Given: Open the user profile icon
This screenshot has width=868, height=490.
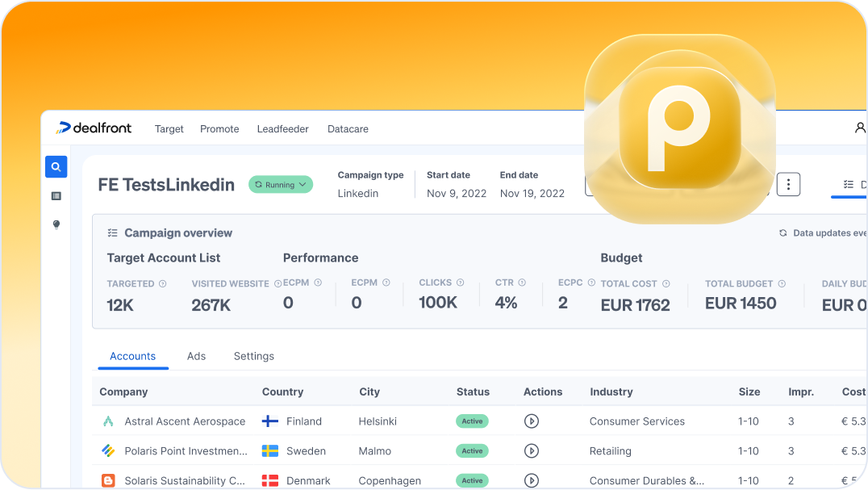Looking at the screenshot, I should (x=860, y=128).
